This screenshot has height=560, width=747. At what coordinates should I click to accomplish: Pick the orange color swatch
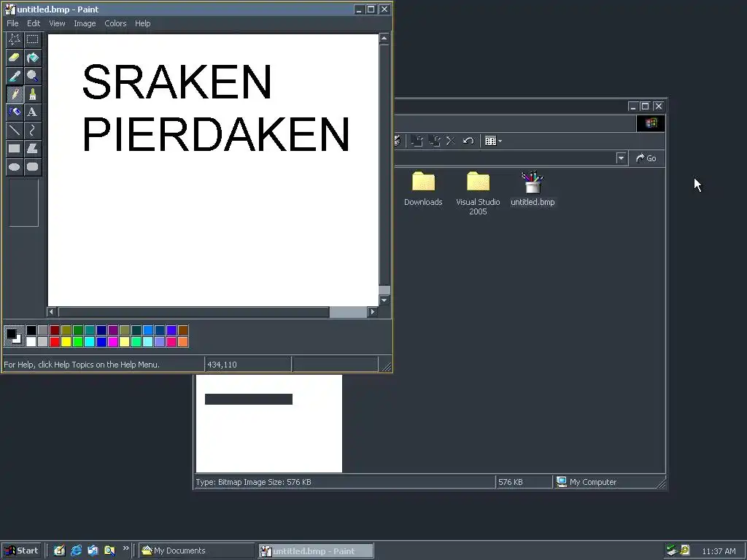183,341
